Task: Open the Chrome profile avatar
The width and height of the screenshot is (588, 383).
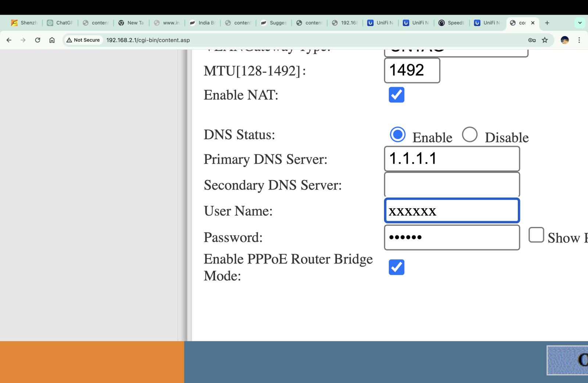Action: (x=565, y=40)
